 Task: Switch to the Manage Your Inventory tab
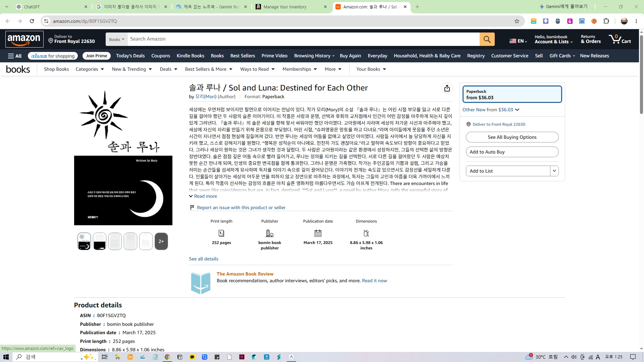pyautogui.click(x=291, y=7)
